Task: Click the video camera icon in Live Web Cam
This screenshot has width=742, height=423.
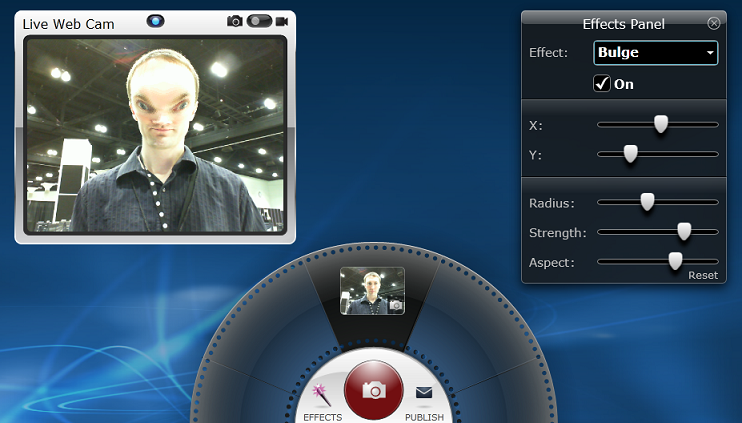Action: point(282,21)
